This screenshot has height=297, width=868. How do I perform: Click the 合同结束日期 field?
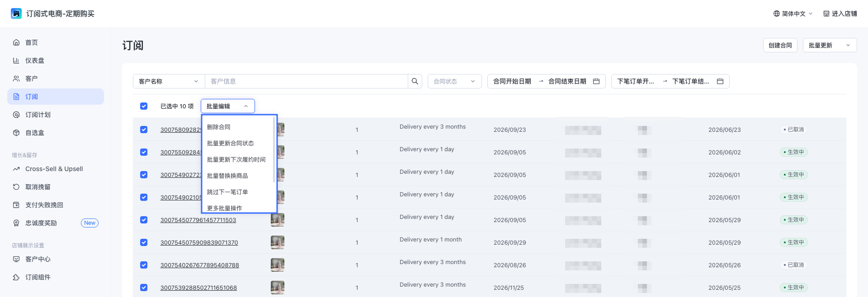567,81
